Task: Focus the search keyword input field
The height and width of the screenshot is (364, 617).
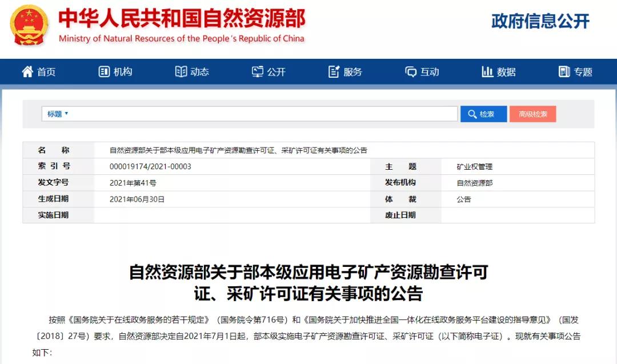Action: tap(263, 114)
